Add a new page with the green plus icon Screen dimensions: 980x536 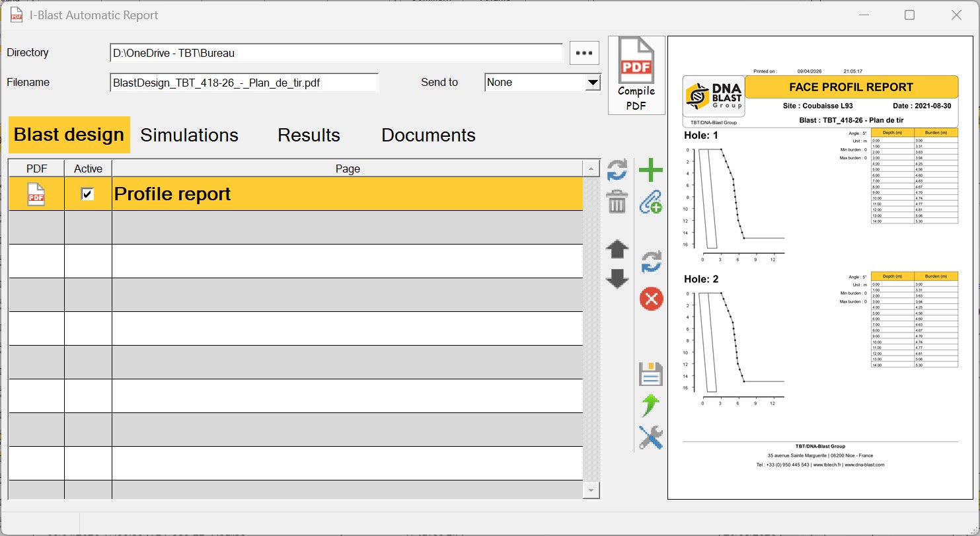(650, 170)
